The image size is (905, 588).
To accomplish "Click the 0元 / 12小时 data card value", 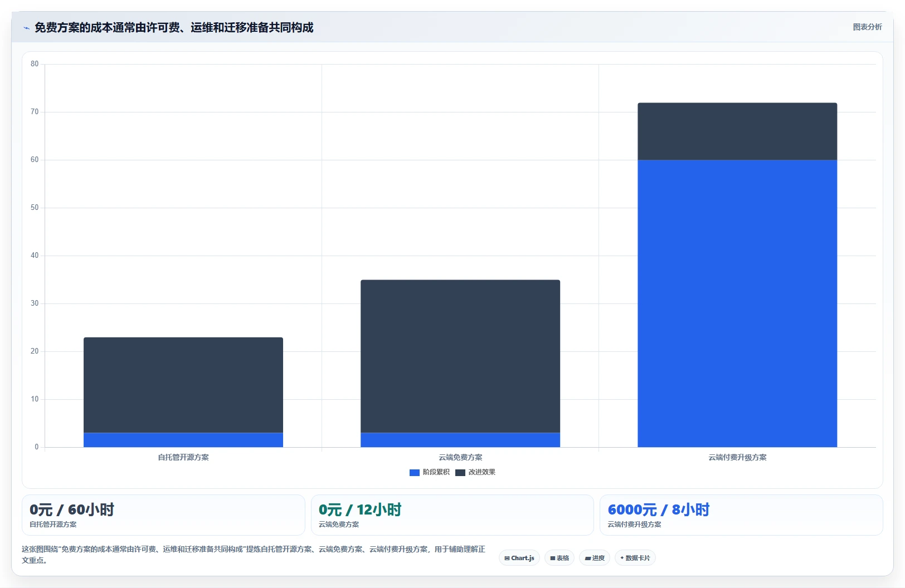I will point(360,509).
